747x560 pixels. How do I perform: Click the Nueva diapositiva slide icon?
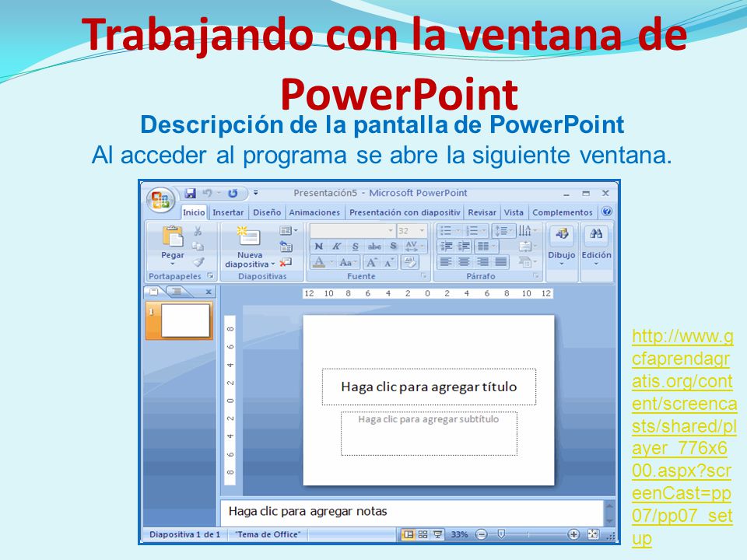249,236
